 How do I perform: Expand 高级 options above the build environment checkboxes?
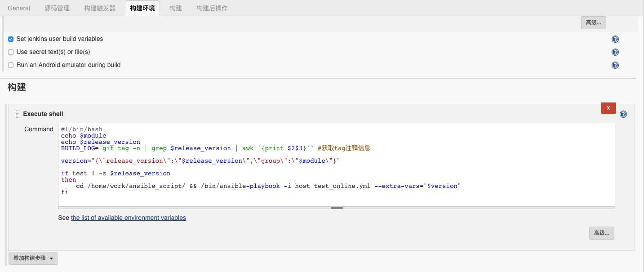tap(593, 22)
